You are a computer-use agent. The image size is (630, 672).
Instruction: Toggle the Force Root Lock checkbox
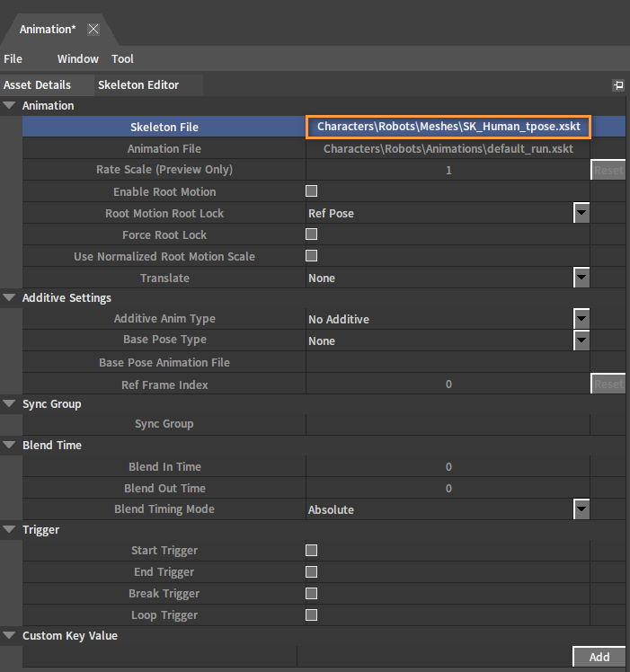pos(311,234)
